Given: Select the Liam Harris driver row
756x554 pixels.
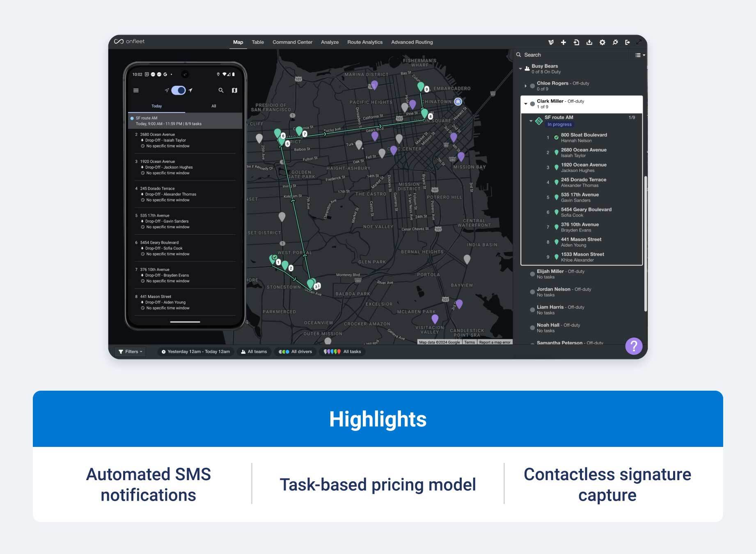Looking at the screenshot, I should pyautogui.click(x=582, y=310).
